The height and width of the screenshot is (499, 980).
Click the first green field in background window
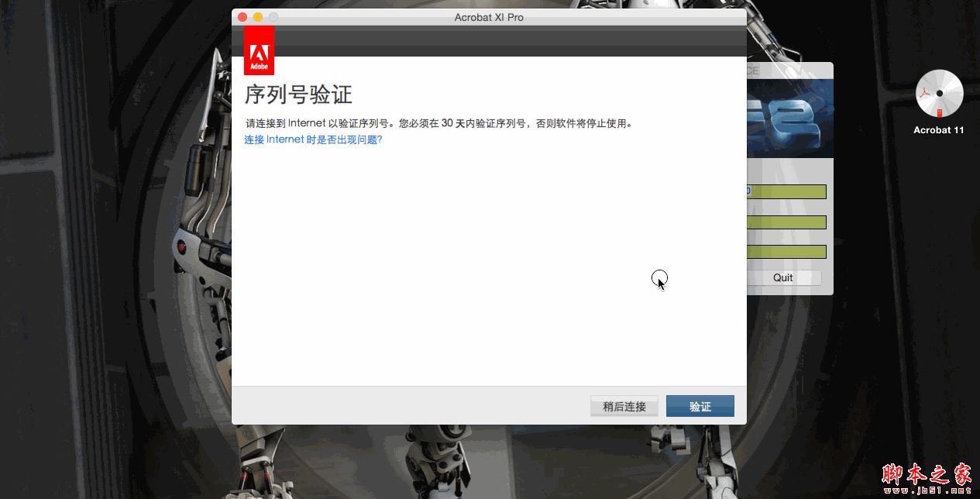pos(786,191)
